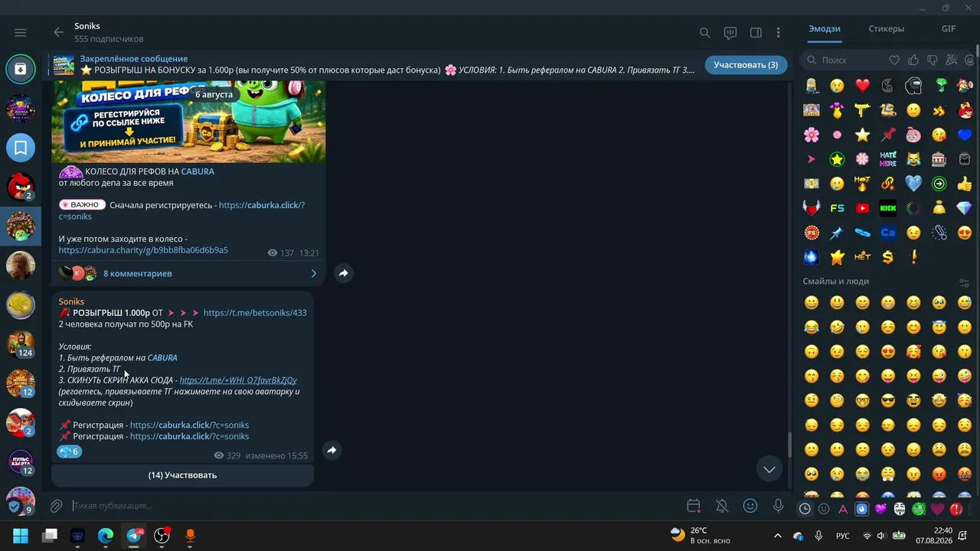
Task: Open the scheduled messages calendar icon
Action: (x=694, y=506)
